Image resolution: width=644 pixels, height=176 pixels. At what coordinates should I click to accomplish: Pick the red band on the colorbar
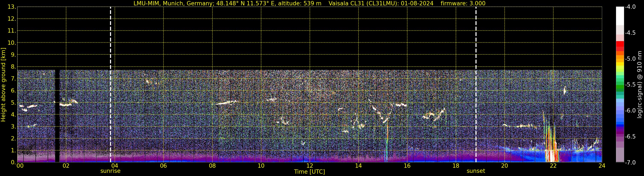pos(620,45)
